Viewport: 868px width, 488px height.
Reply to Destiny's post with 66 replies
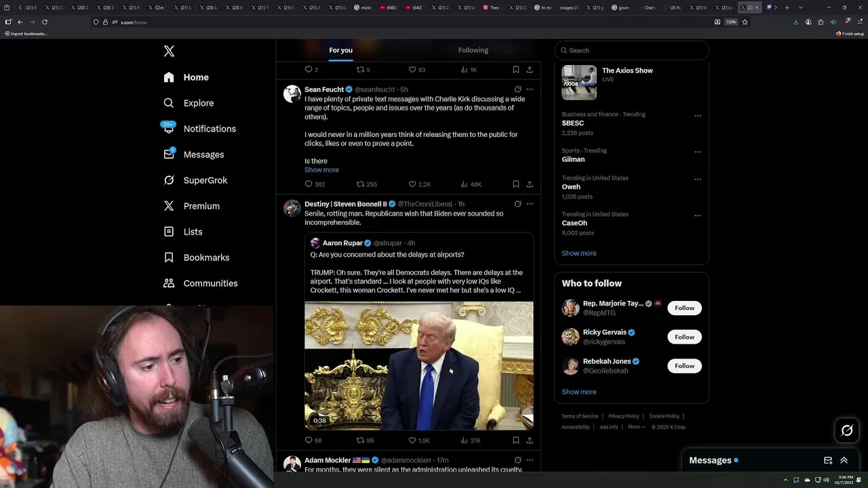pos(313,441)
